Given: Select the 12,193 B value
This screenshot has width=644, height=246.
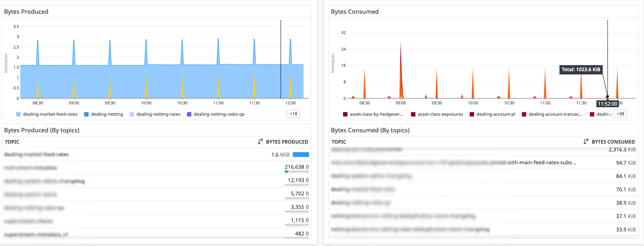Looking at the screenshot, I should coord(299,180).
